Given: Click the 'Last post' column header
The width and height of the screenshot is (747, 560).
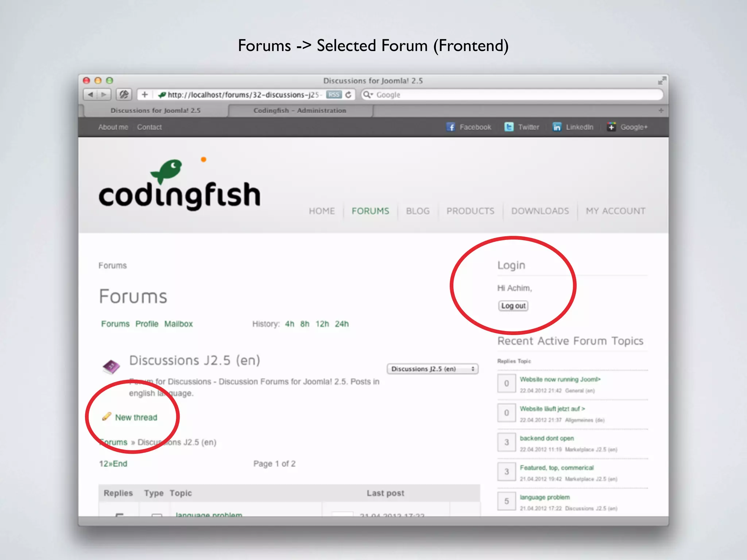Looking at the screenshot, I should 386,493.
